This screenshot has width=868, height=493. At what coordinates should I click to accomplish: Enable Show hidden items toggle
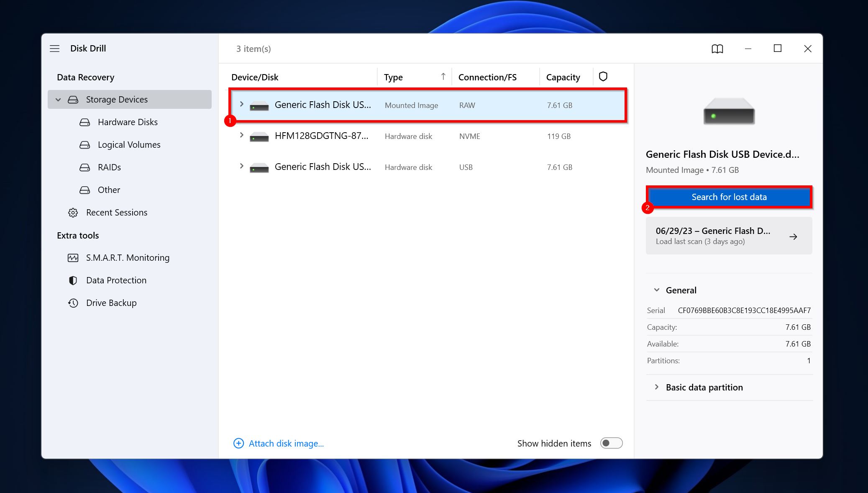pos(611,444)
